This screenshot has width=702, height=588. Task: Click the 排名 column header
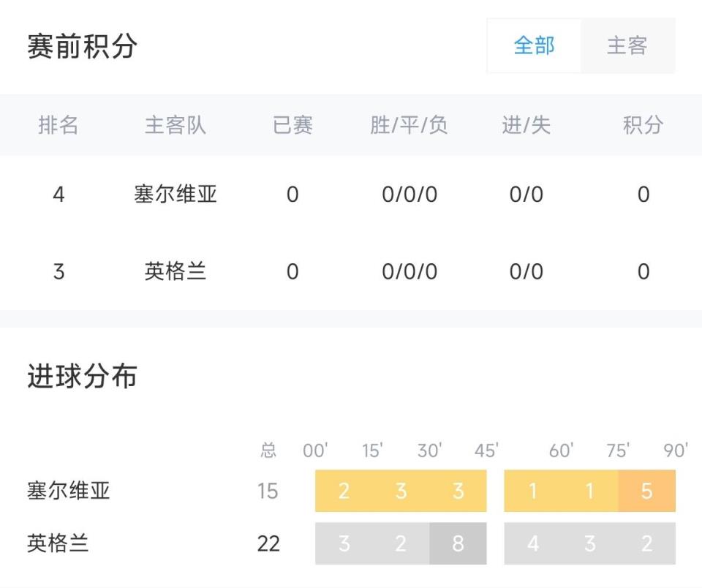[58, 126]
